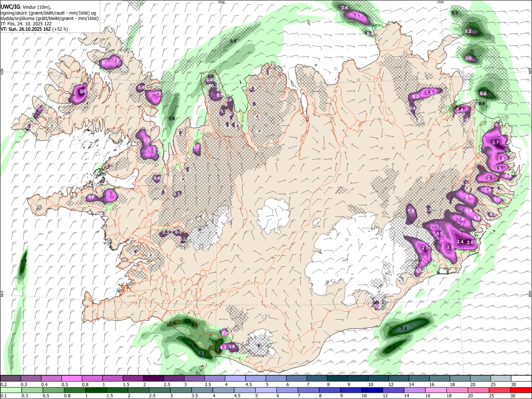Click the '3.8' snowfall value in the Westfjords
Image resolution: width=532 pixels, height=399 pixels.
[x=82, y=91]
